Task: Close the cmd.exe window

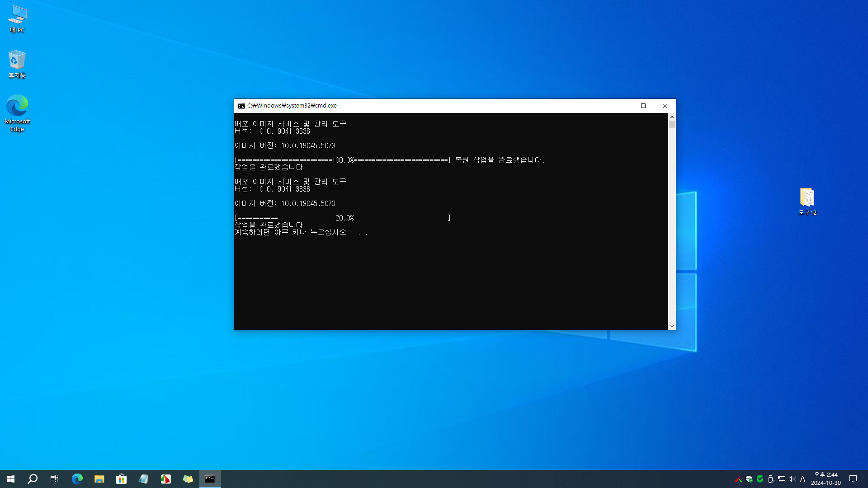Action: tap(665, 106)
